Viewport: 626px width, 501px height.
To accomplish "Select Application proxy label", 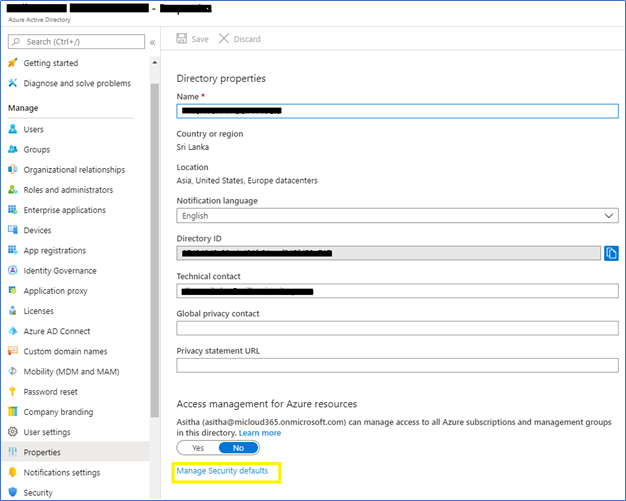I will [55, 291].
